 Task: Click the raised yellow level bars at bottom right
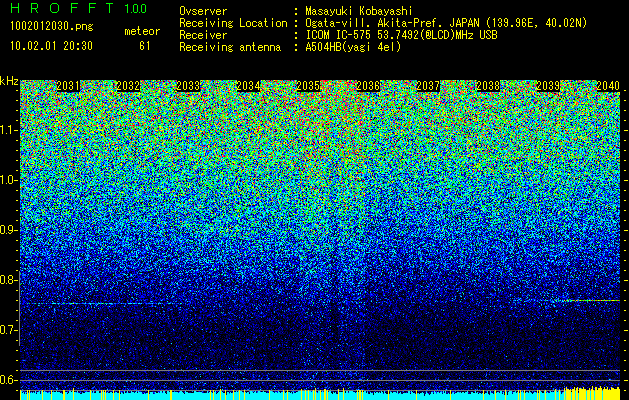pos(592,393)
